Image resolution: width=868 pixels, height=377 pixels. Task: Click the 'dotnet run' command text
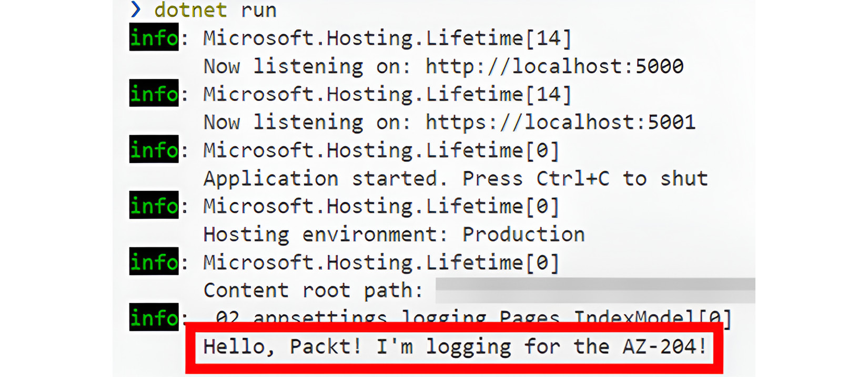coord(215,10)
